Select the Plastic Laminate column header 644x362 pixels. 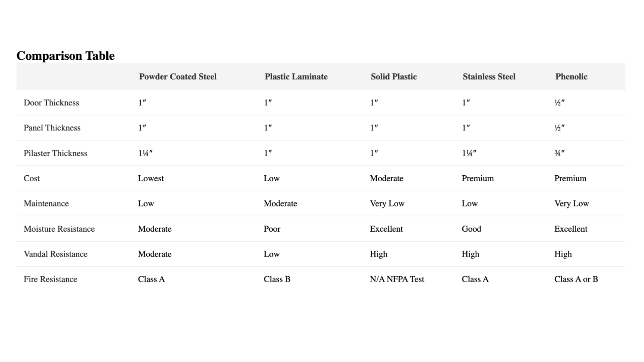click(296, 76)
